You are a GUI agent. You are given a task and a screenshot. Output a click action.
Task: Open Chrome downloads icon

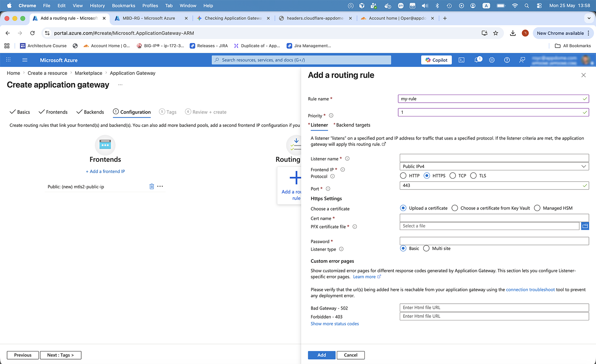coord(513,33)
